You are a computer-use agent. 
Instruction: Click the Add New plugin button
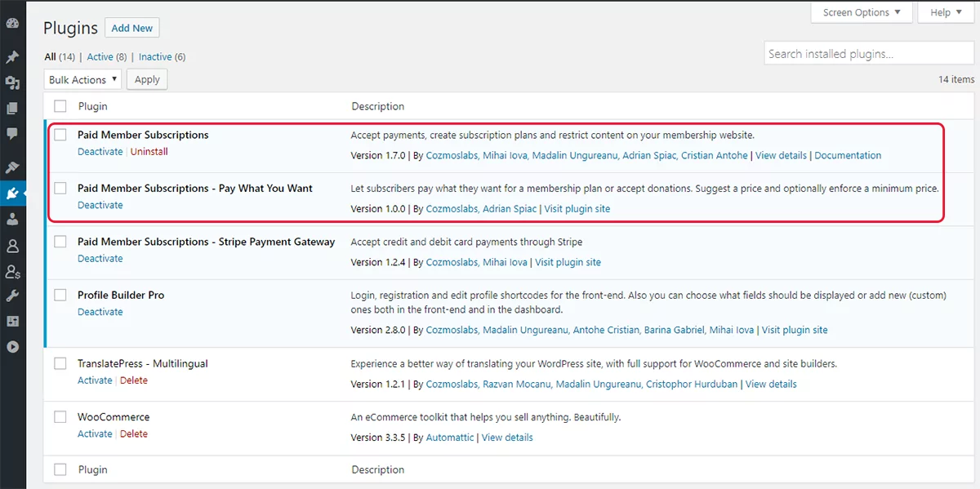pyautogui.click(x=132, y=28)
